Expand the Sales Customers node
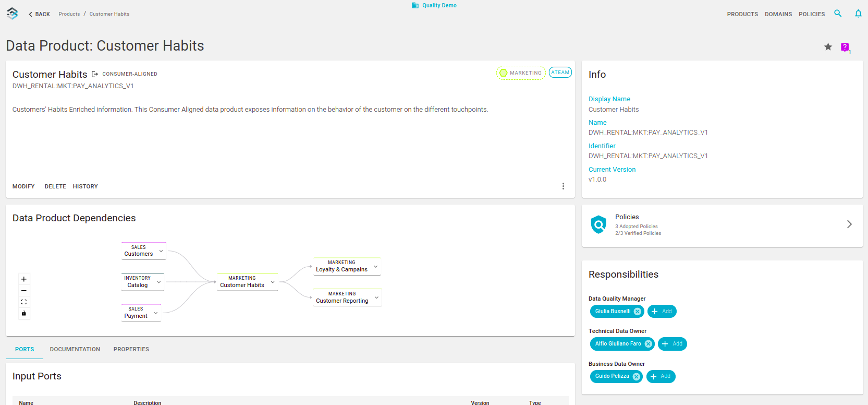This screenshot has width=868, height=405. pyautogui.click(x=161, y=251)
